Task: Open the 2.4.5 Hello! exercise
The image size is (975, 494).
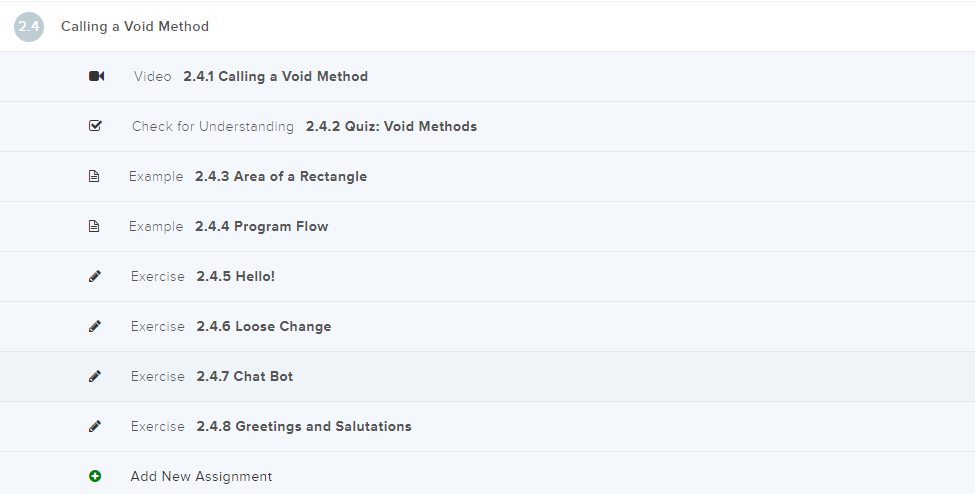Action: click(235, 276)
